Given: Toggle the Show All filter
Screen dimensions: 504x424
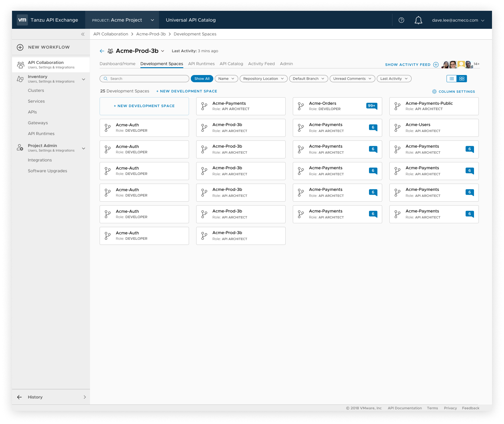Looking at the screenshot, I should pyautogui.click(x=202, y=79).
